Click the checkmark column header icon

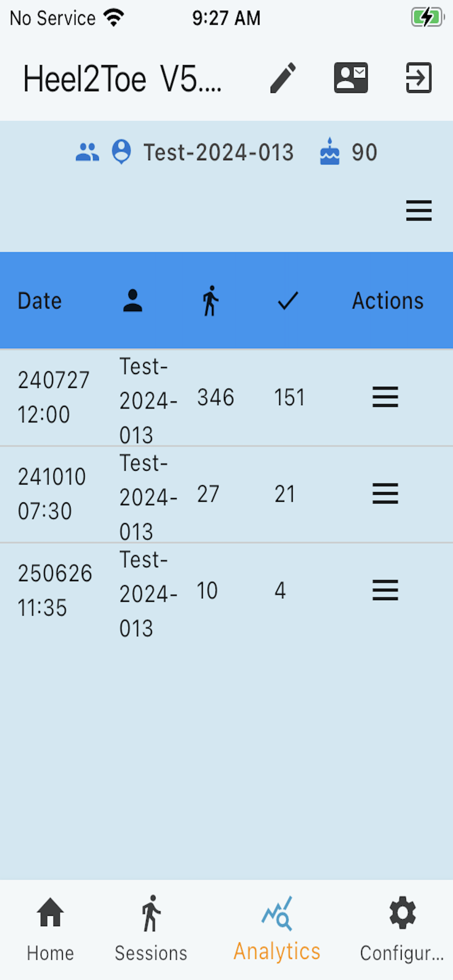point(288,301)
